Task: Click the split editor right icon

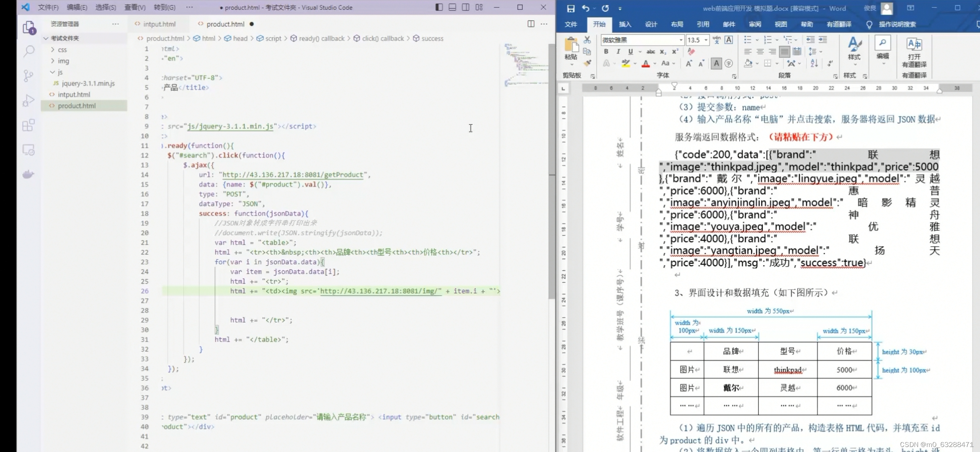Action: point(531,24)
